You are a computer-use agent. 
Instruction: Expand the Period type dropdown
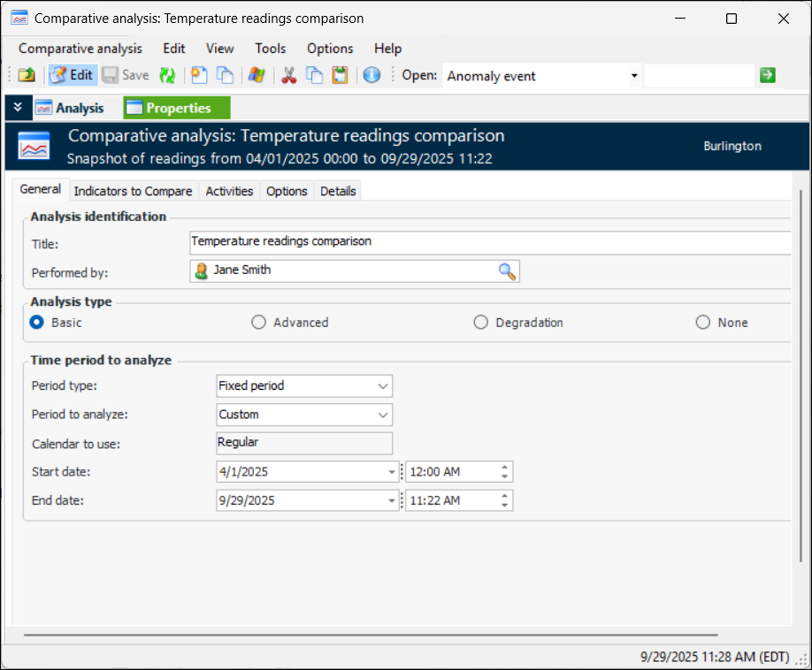382,386
